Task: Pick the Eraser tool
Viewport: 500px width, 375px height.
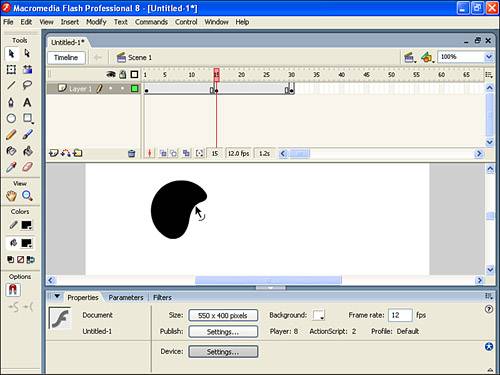Action: 27,167
